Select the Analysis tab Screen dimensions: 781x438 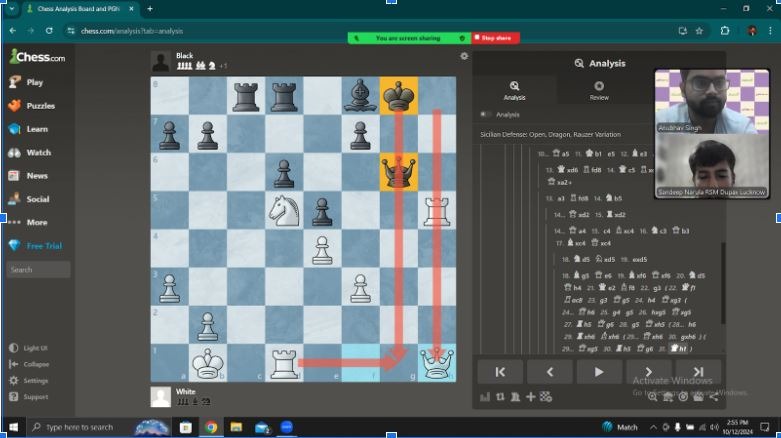[514, 91]
